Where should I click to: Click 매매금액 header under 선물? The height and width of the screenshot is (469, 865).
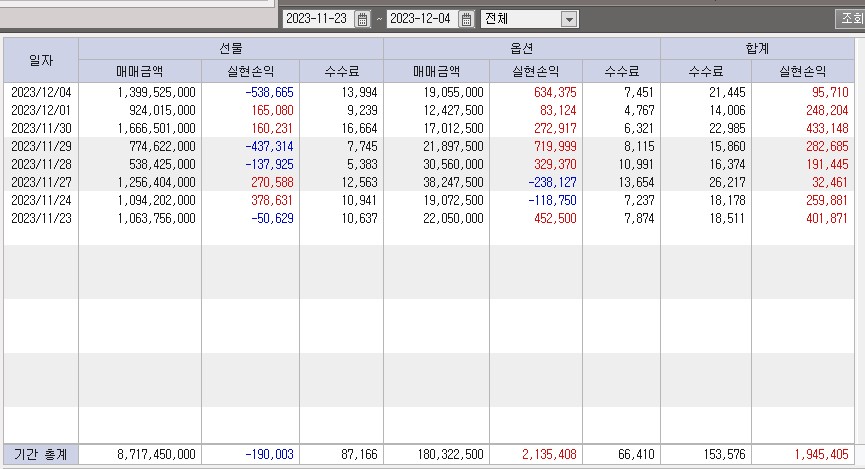coord(140,71)
